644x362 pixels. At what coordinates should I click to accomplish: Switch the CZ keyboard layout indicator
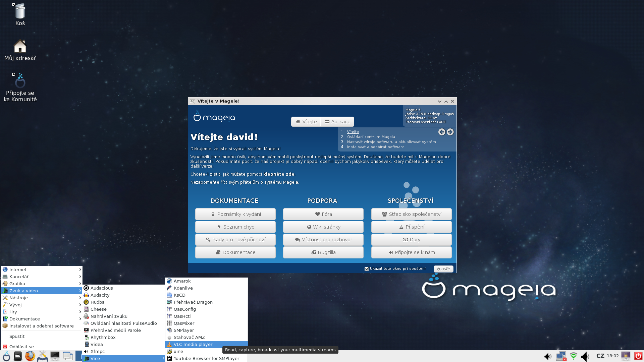point(600,356)
